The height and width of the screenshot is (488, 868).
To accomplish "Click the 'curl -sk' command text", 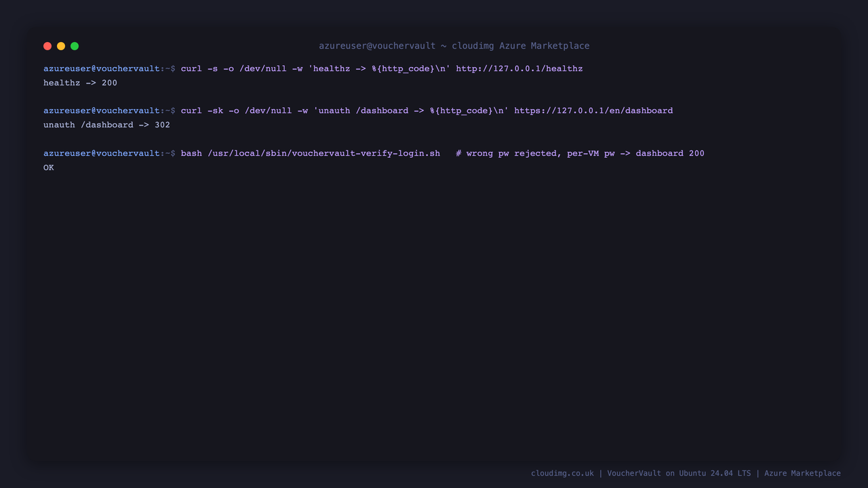I will (202, 110).
